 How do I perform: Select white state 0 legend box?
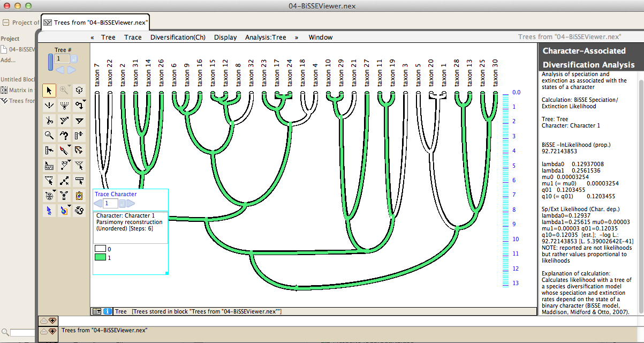tap(100, 249)
